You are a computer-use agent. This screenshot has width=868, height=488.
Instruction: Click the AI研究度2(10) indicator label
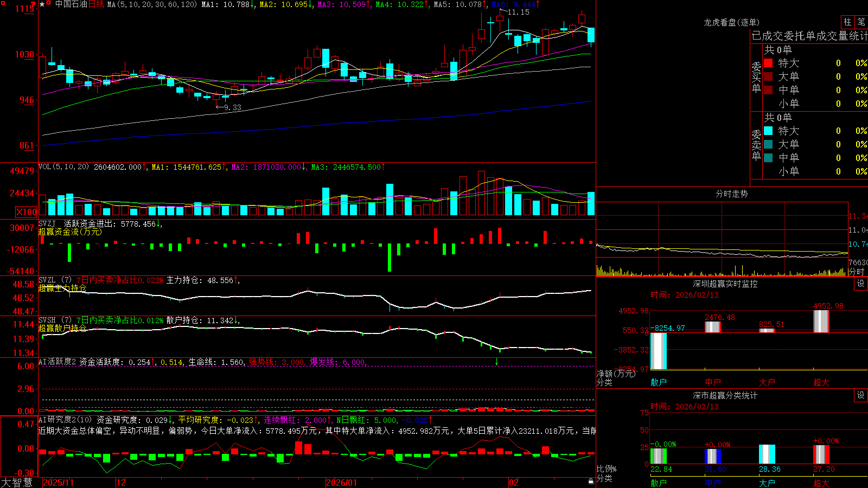66,420
